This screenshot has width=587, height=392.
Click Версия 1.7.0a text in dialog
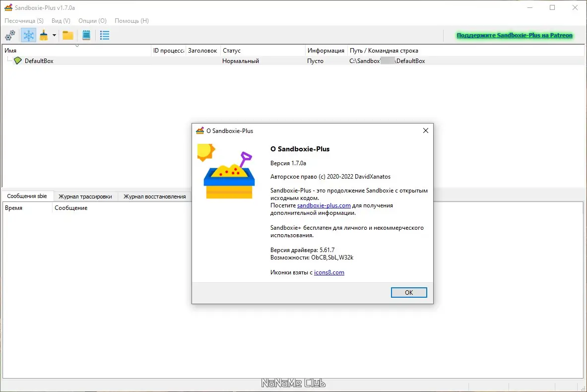[288, 163]
